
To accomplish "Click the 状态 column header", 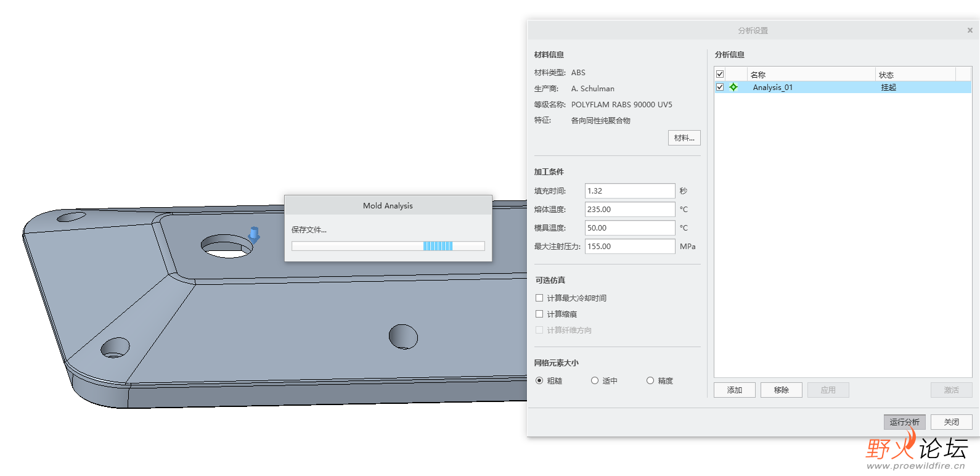I will point(915,74).
